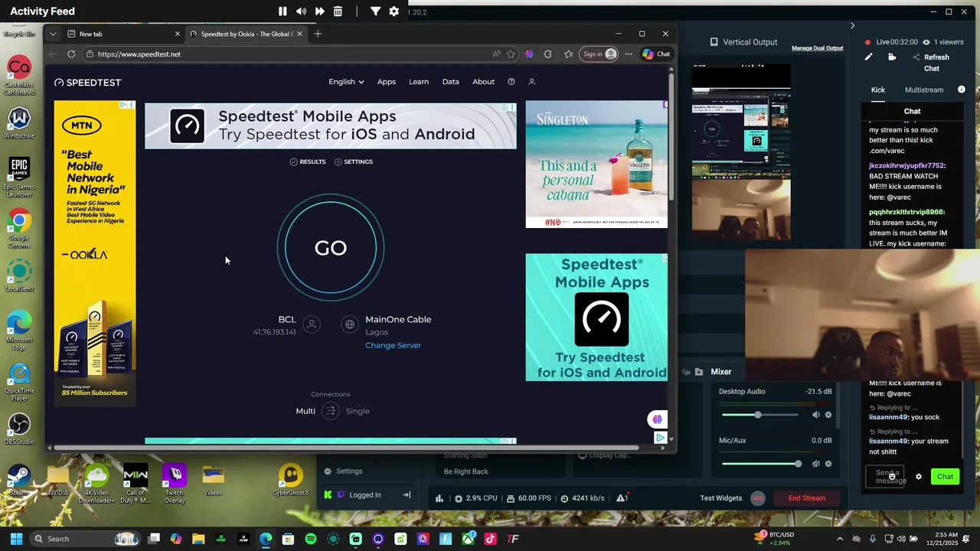The width and height of the screenshot is (980, 551).
Task: Edit stream info with pencil icon
Action: (868, 57)
